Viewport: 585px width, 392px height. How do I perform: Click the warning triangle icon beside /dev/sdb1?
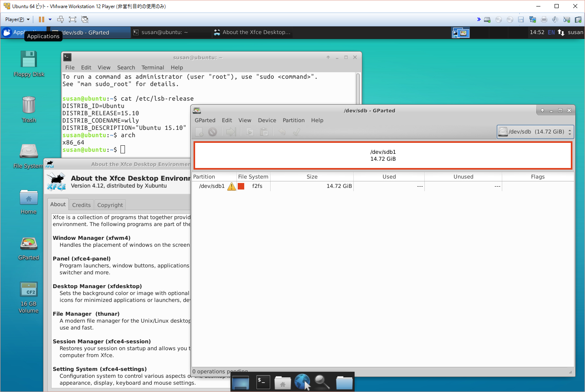(x=232, y=186)
